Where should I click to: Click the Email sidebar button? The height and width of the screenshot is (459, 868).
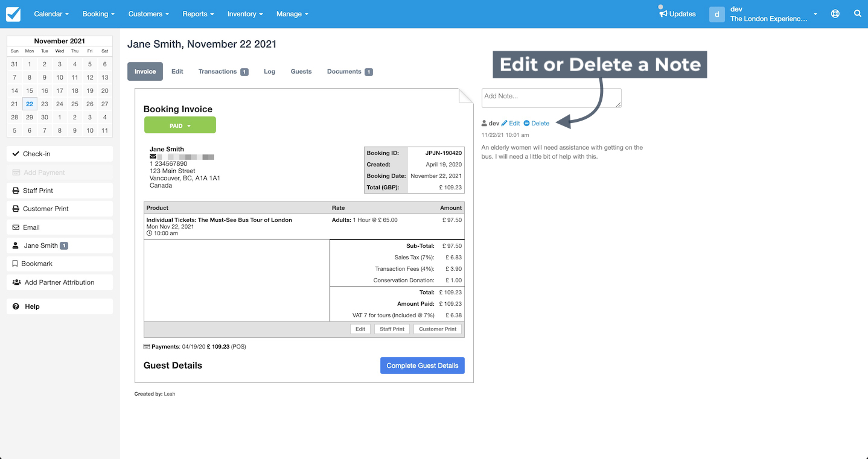pyautogui.click(x=60, y=227)
